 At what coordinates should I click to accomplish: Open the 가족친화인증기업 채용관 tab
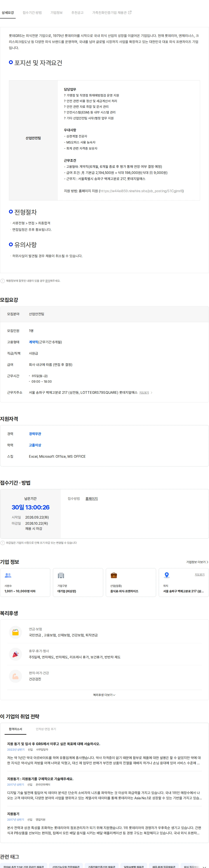click(109, 13)
